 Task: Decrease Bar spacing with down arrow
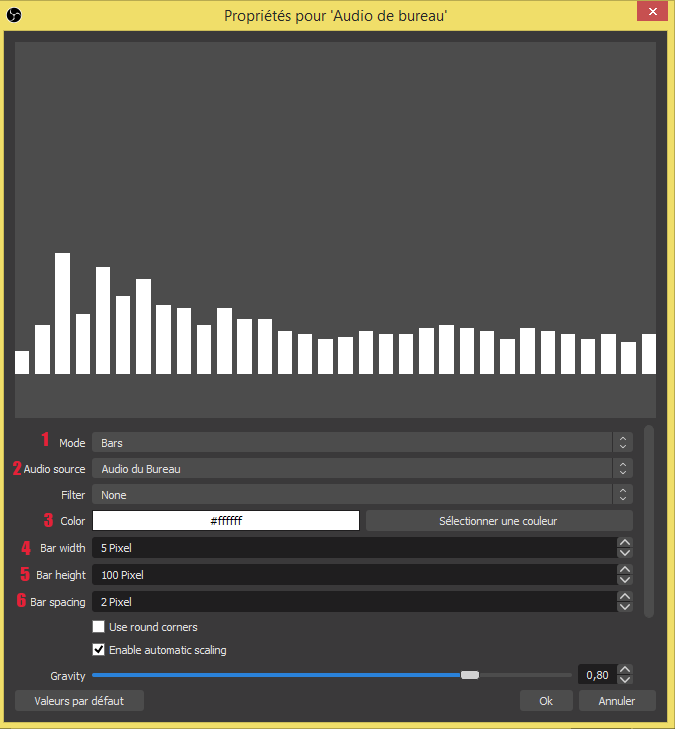(625, 607)
